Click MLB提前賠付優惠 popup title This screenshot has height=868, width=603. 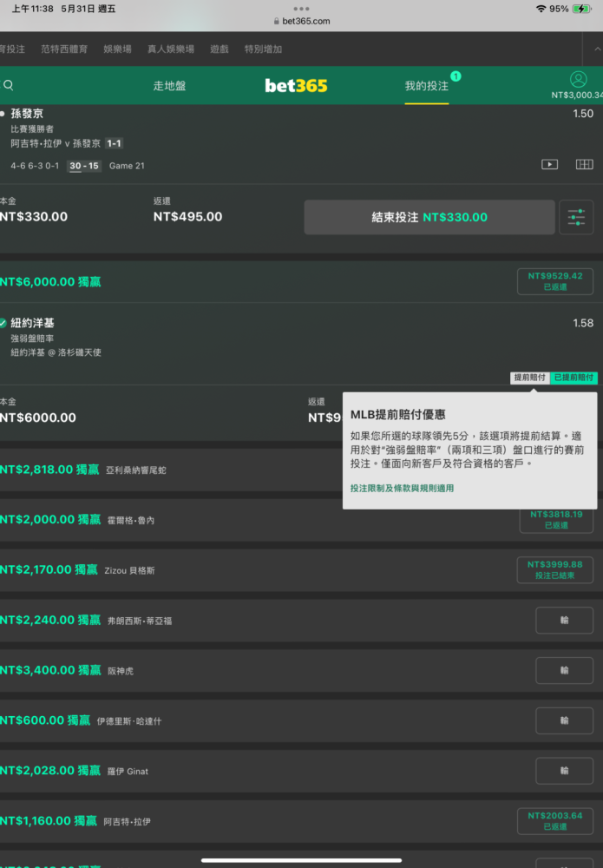[x=397, y=415]
